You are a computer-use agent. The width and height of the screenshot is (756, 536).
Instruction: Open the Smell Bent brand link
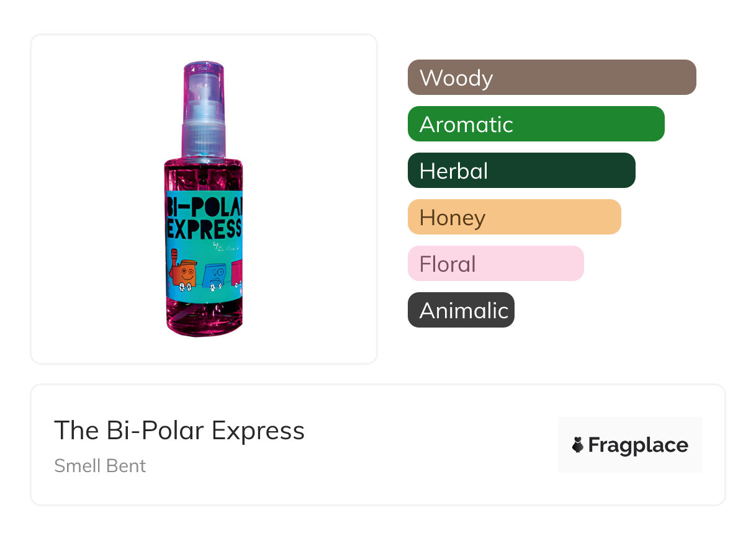[x=100, y=466]
